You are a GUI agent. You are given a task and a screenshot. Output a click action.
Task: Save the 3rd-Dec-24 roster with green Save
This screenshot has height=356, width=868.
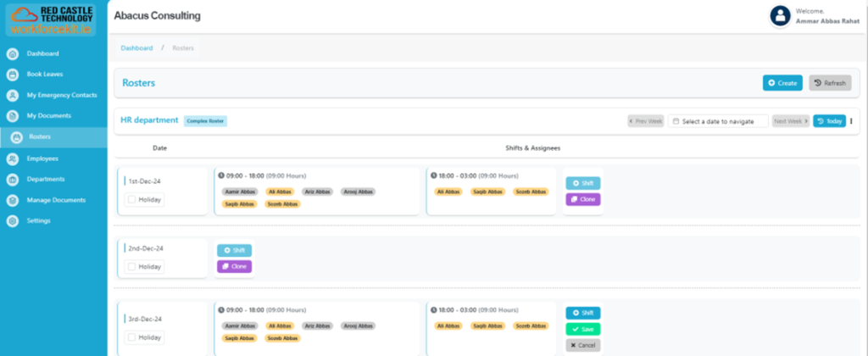582,329
